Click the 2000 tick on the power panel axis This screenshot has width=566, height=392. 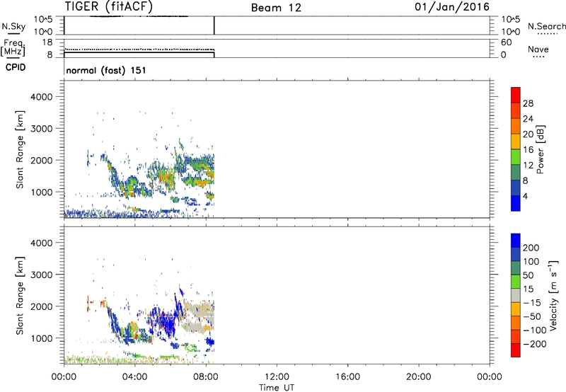tap(42, 160)
